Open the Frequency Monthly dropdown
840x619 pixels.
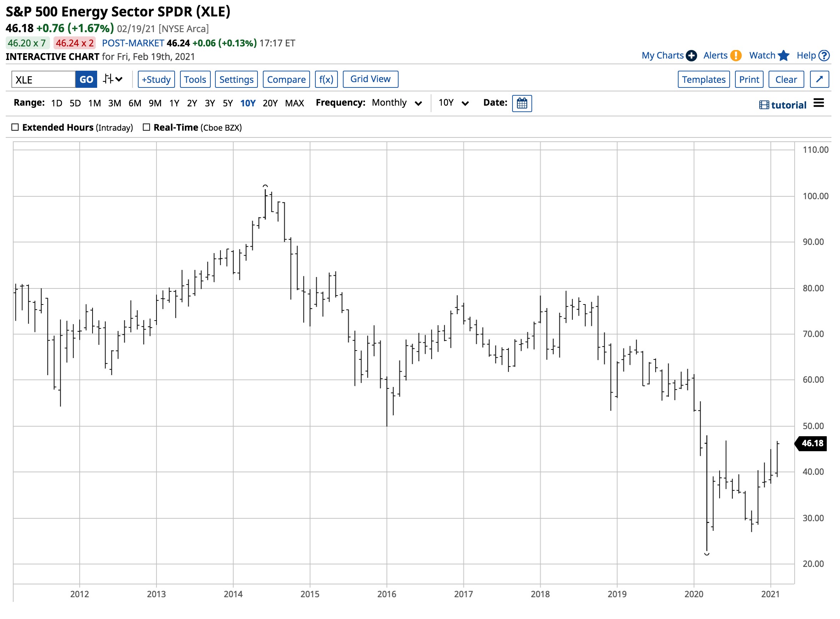[396, 103]
